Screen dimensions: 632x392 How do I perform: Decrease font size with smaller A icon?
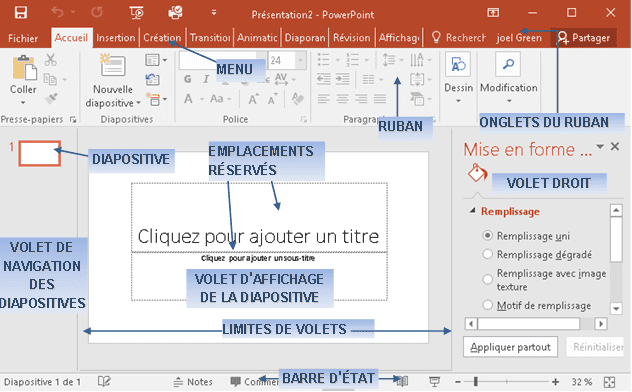click(x=272, y=99)
